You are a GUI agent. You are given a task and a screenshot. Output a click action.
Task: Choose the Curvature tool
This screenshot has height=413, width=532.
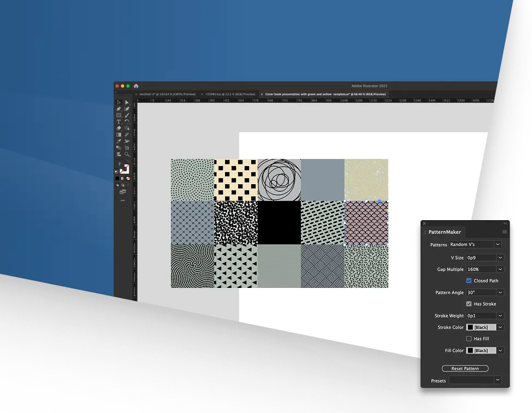pyautogui.click(x=127, y=109)
